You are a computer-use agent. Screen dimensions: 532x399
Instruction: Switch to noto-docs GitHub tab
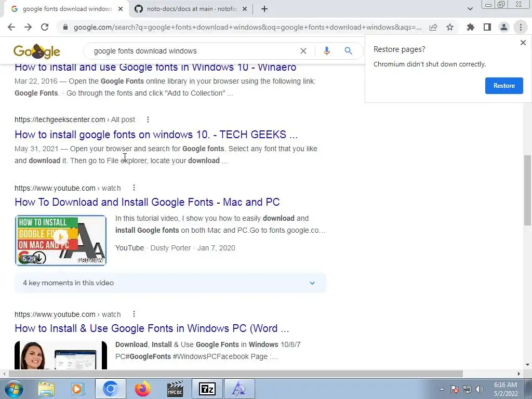click(x=190, y=9)
